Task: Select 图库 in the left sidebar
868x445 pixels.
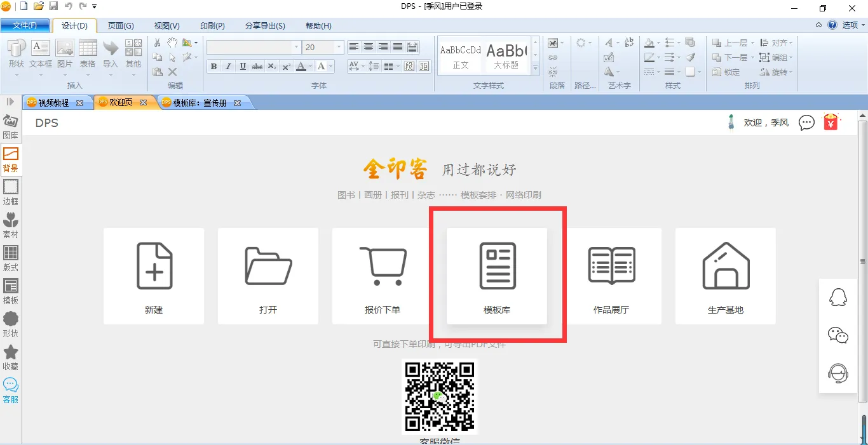Action: click(x=11, y=126)
